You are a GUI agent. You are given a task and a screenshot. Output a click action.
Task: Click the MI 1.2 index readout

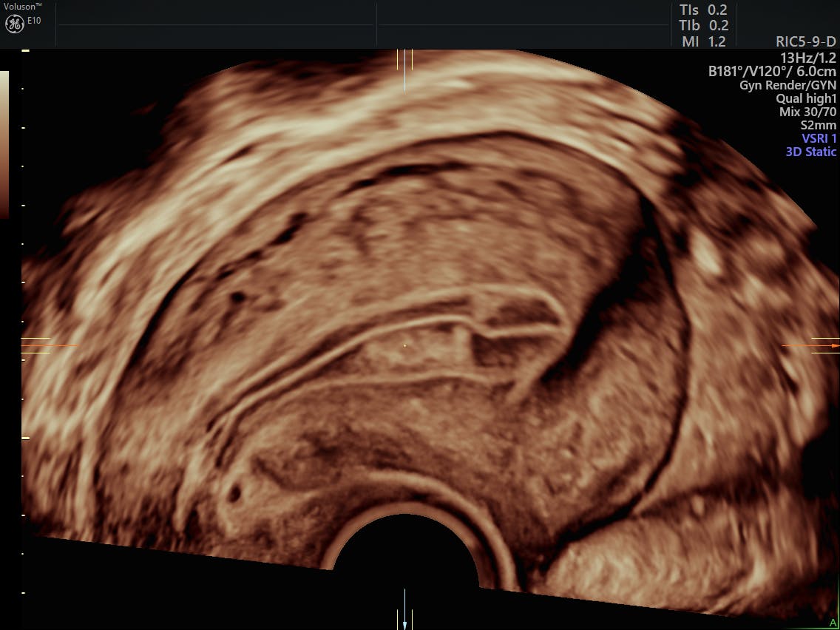point(704,42)
